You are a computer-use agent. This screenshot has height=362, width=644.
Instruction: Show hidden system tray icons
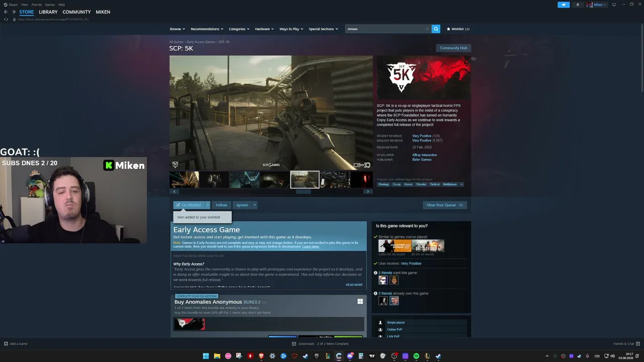point(547,356)
